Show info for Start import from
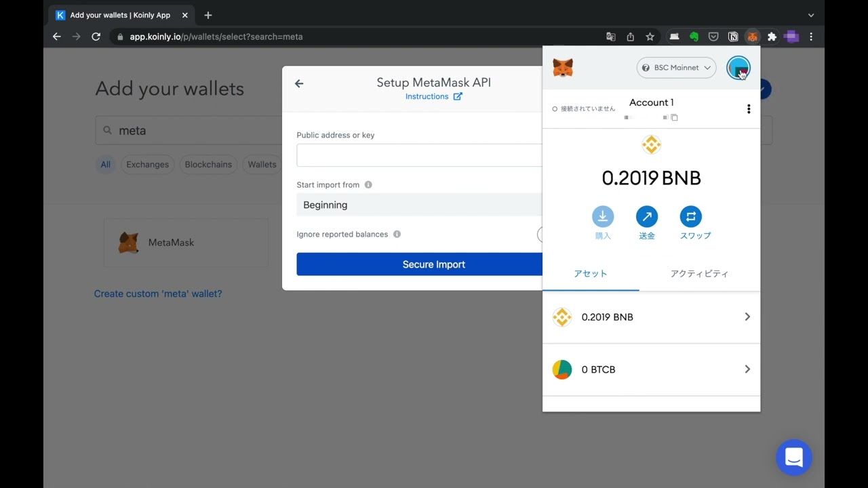868x488 pixels. pos(368,184)
